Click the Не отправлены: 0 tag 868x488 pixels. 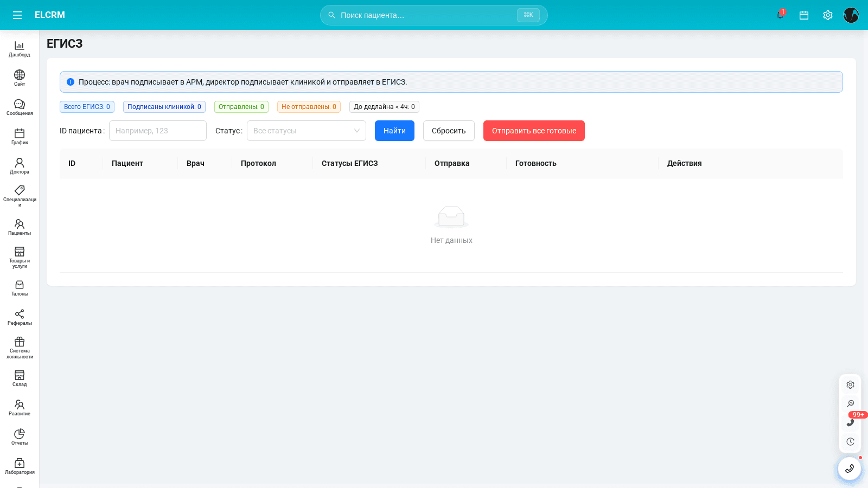pos(309,107)
